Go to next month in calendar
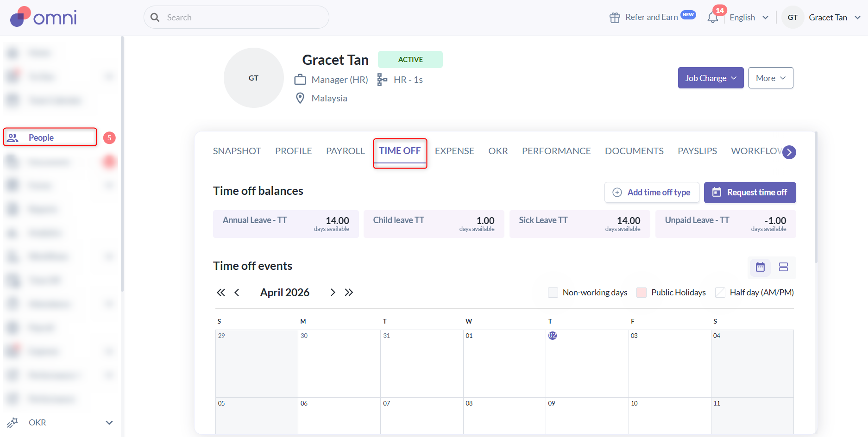Viewport: 868px width, 437px height. click(333, 293)
